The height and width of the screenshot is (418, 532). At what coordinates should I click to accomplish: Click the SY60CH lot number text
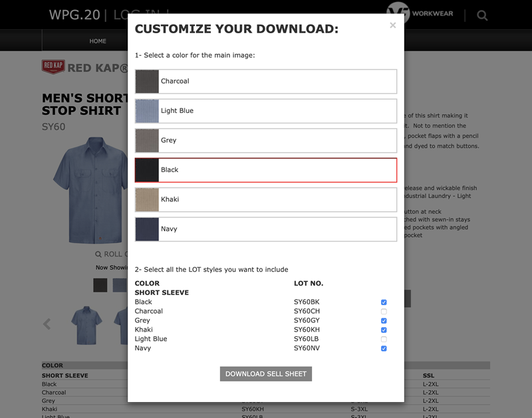[307, 311]
